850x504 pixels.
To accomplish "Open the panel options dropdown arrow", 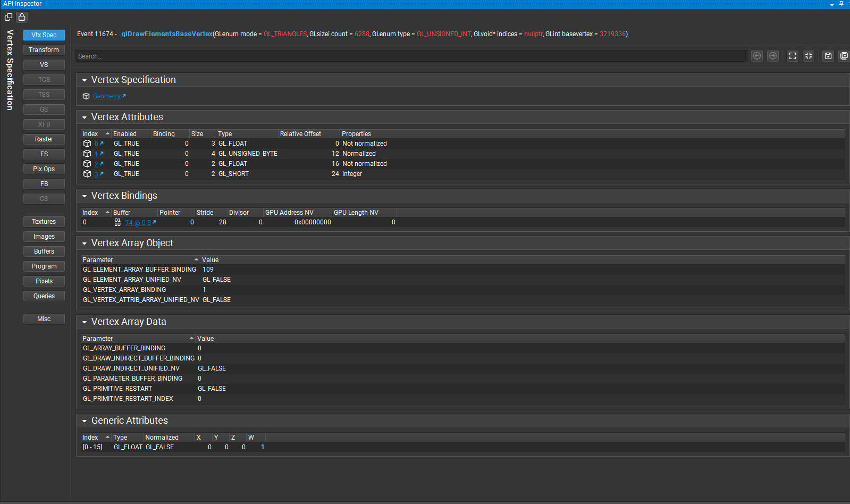I will tap(832, 4).
